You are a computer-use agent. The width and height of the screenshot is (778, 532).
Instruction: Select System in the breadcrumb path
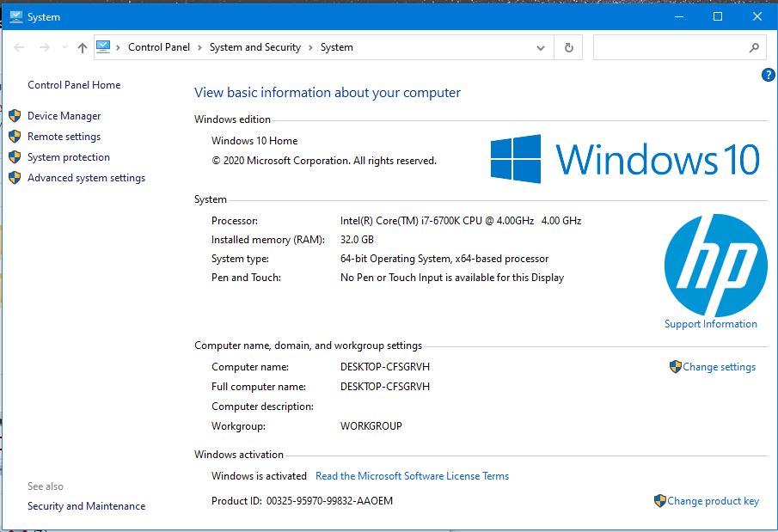pos(337,47)
